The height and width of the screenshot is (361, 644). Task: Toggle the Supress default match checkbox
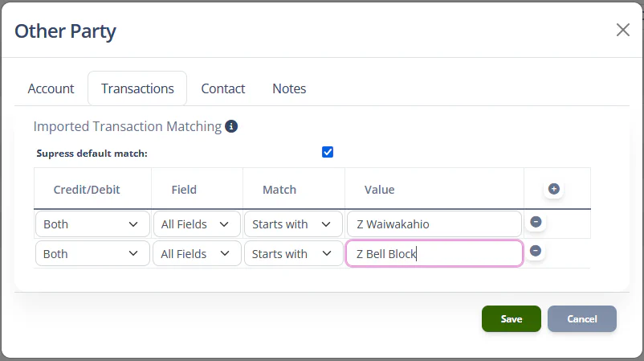tap(328, 152)
